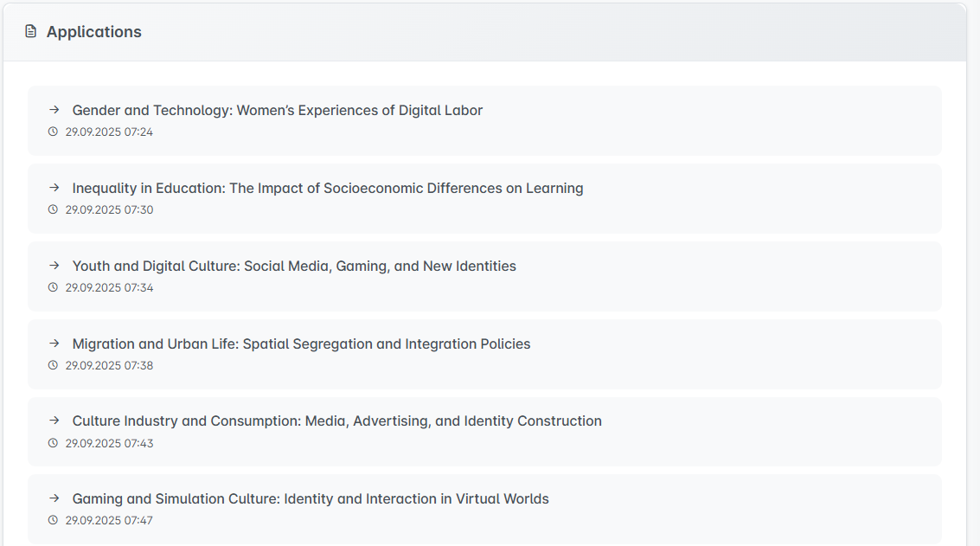Click clock icon next to 29.09.2025 07:38

tap(53, 366)
